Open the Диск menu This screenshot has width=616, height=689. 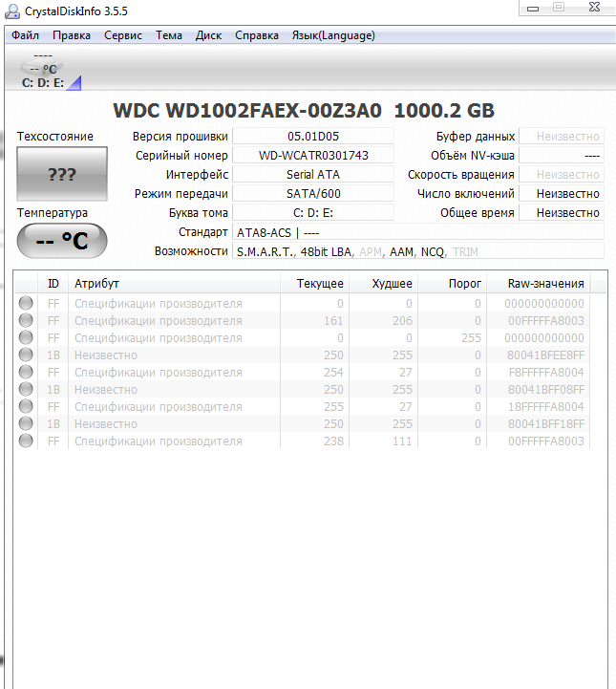(208, 35)
